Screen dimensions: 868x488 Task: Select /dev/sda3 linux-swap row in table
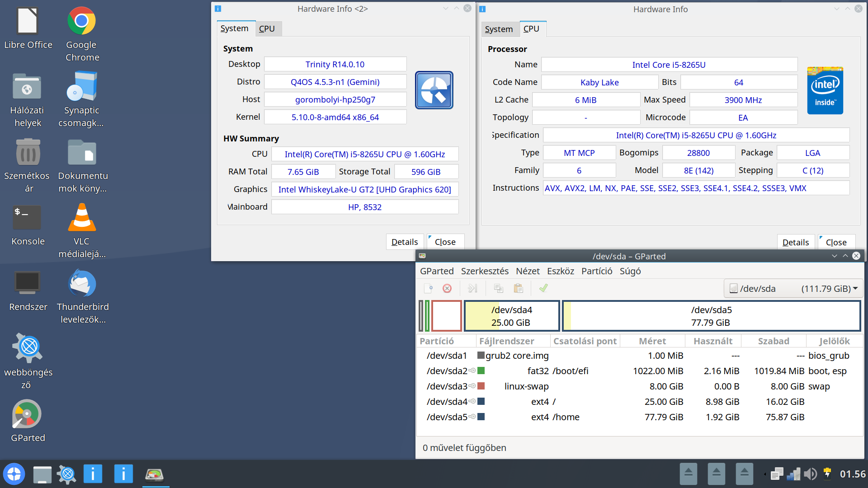(x=639, y=386)
